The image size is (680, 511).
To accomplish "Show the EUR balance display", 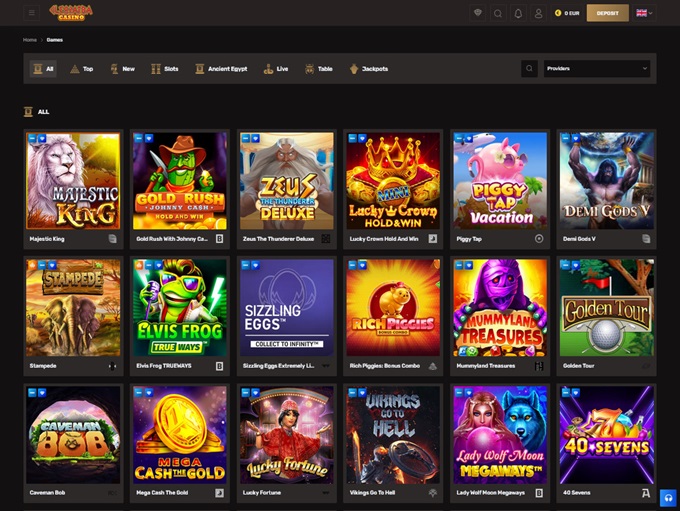I will pos(568,13).
